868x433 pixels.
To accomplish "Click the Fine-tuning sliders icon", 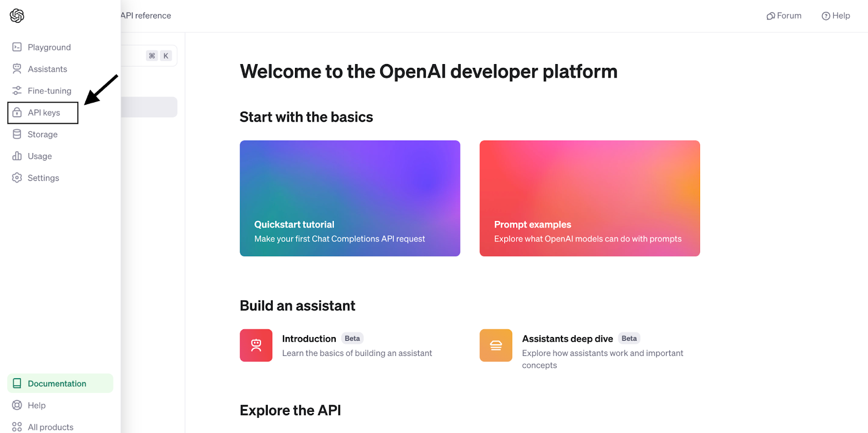I will click(x=17, y=91).
